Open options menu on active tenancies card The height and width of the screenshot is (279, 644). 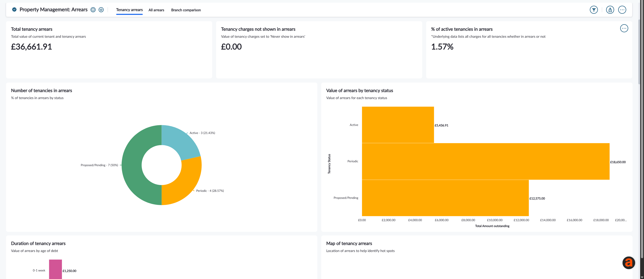click(624, 28)
